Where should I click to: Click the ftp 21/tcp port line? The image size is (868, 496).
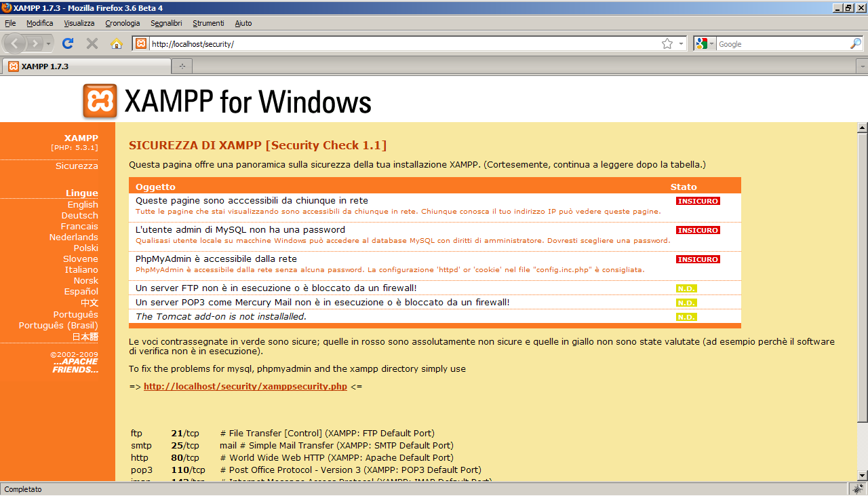[x=283, y=433]
